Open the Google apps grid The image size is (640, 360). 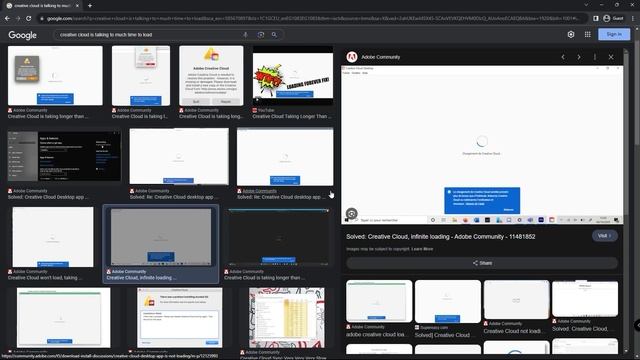587,35
